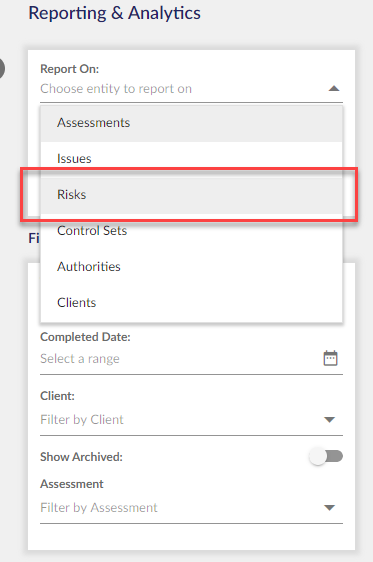Click the gray circle at the left edge
The height and width of the screenshot is (562, 373).
click(2, 68)
